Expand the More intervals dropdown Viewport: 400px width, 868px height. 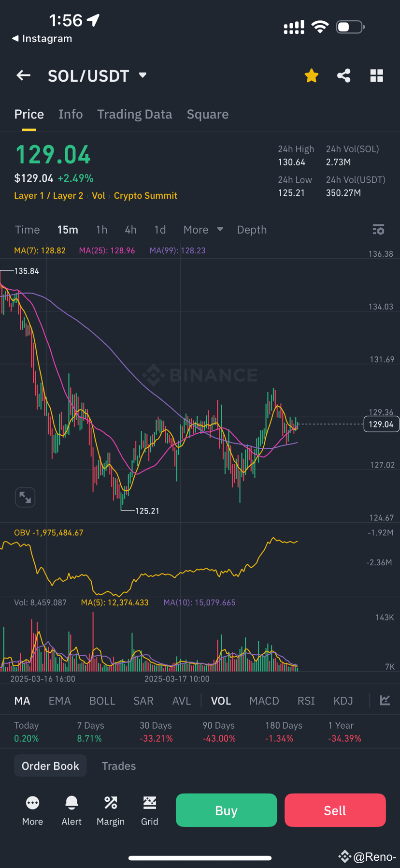pyautogui.click(x=203, y=230)
